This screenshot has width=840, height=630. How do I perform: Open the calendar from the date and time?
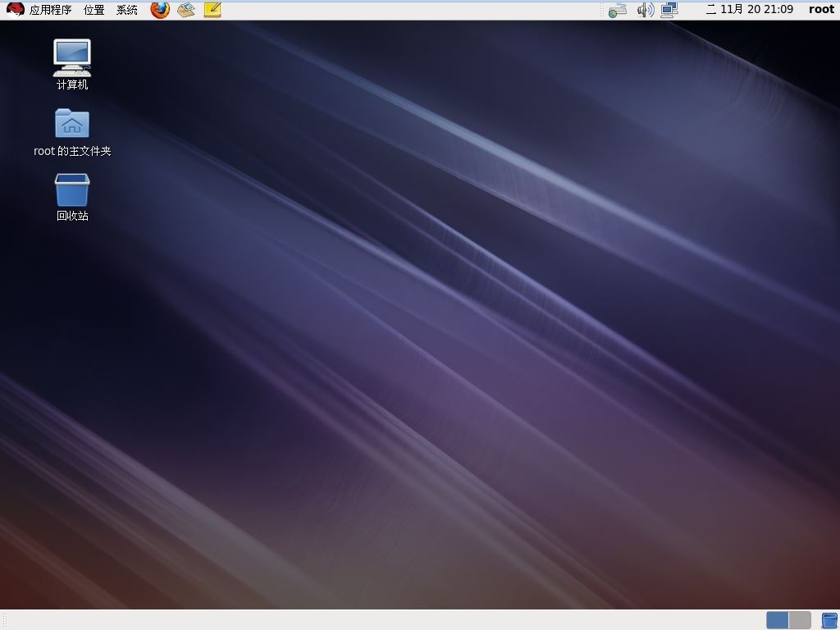(750, 9)
